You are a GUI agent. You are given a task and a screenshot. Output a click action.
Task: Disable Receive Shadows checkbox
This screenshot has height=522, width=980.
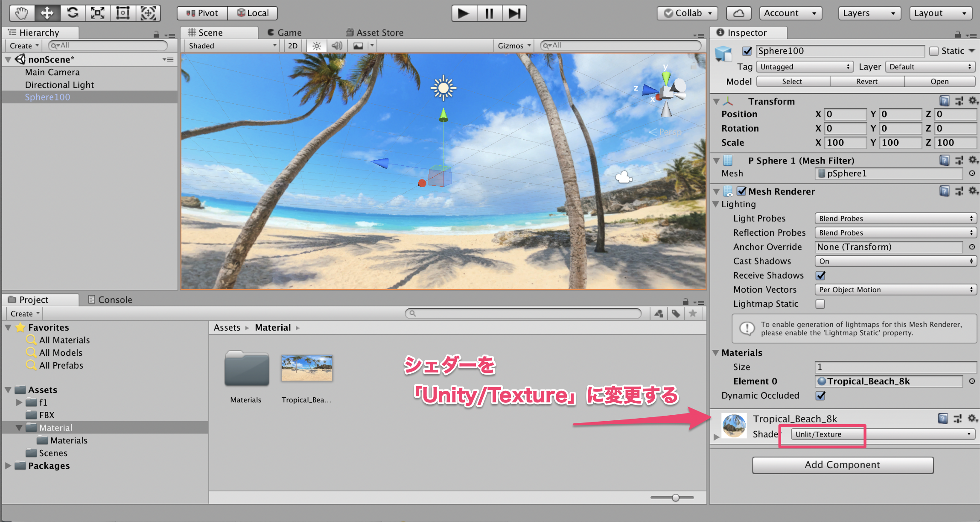[x=820, y=276]
